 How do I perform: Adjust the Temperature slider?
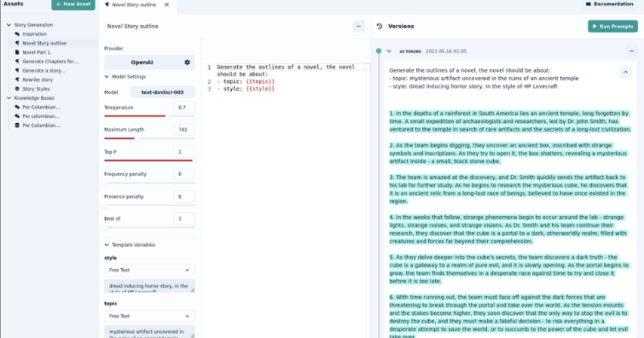[149, 116]
